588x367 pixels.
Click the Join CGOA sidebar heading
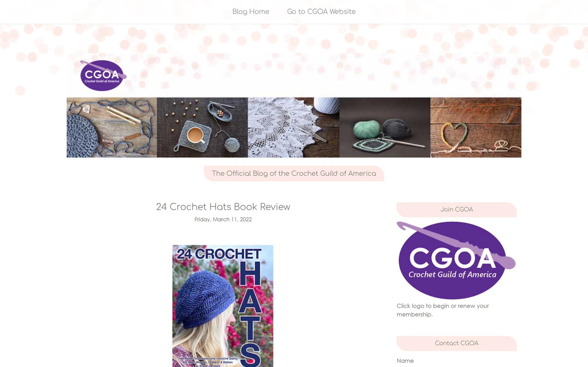457,209
